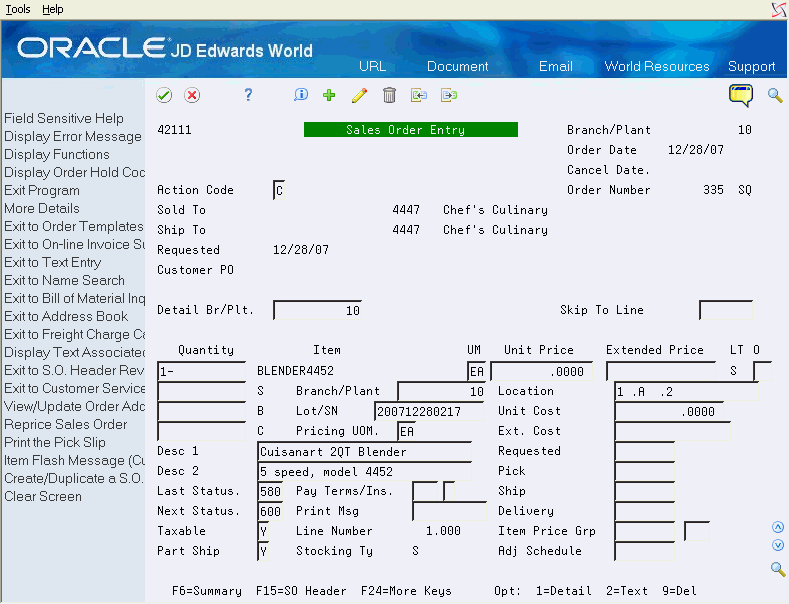
Task: Click the Location field
Action: pyautogui.click(x=686, y=391)
